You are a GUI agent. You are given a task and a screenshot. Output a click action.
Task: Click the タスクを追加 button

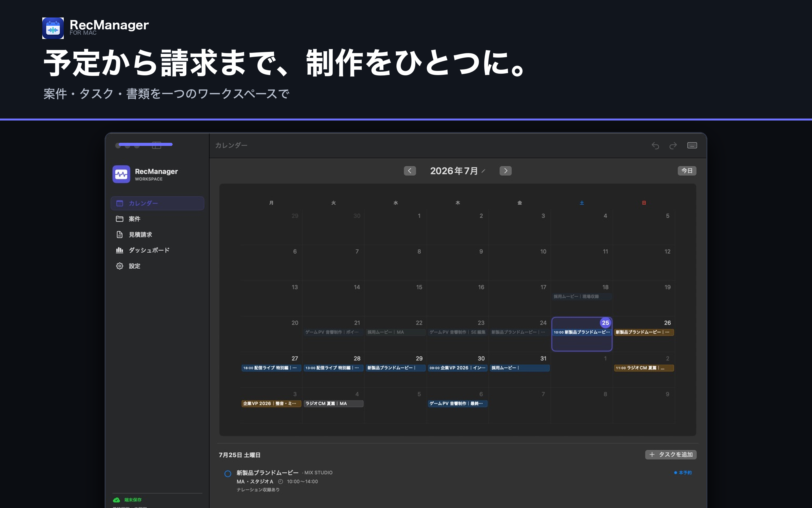point(671,454)
